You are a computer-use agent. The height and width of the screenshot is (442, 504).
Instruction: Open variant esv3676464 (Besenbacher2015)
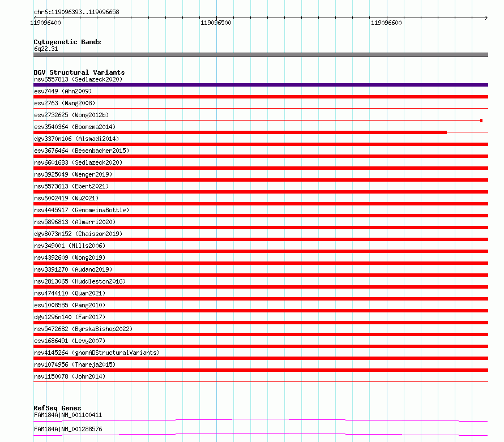[x=82, y=151]
